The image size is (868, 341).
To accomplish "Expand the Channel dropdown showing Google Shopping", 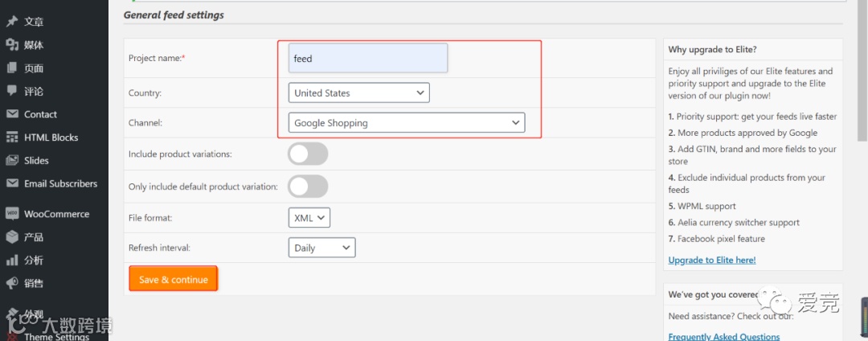I will click(x=406, y=123).
